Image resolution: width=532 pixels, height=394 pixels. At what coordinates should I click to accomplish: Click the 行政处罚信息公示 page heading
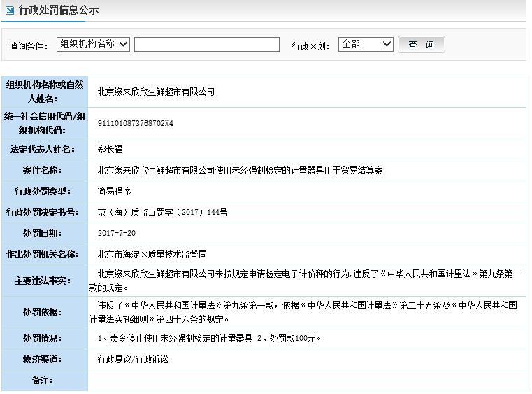pos(59,10)
